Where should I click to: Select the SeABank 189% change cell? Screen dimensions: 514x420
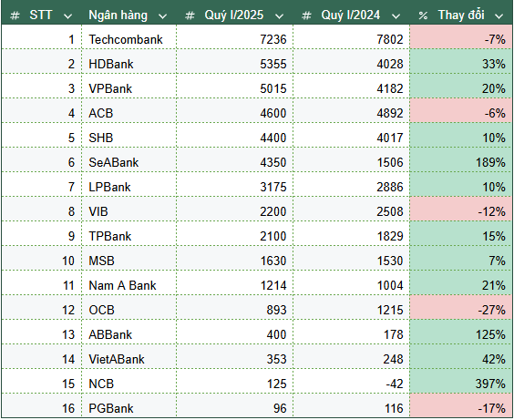pyautogui.click(x=460, y=162)
